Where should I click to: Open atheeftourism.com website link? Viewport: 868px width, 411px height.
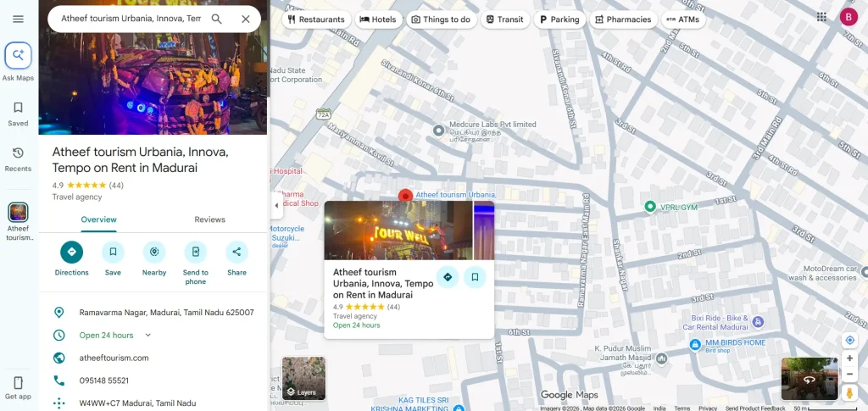pyautogui.click(x=114, y=358)
